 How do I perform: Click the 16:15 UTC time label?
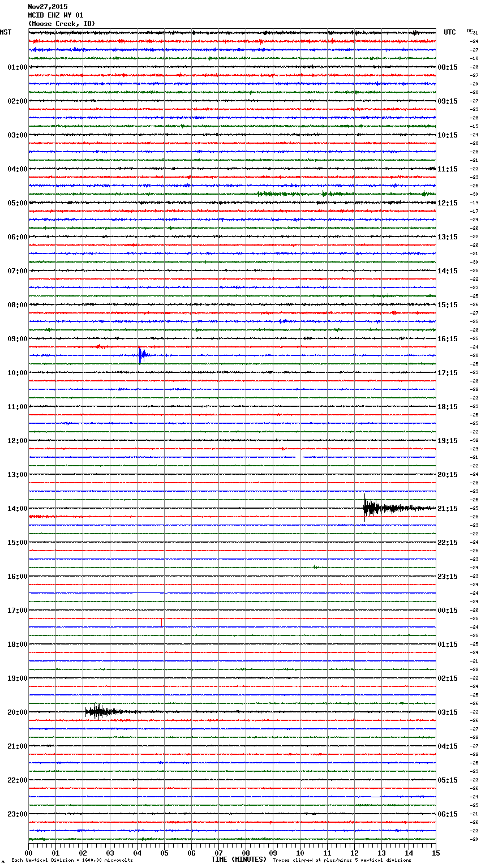pos(448,339)
